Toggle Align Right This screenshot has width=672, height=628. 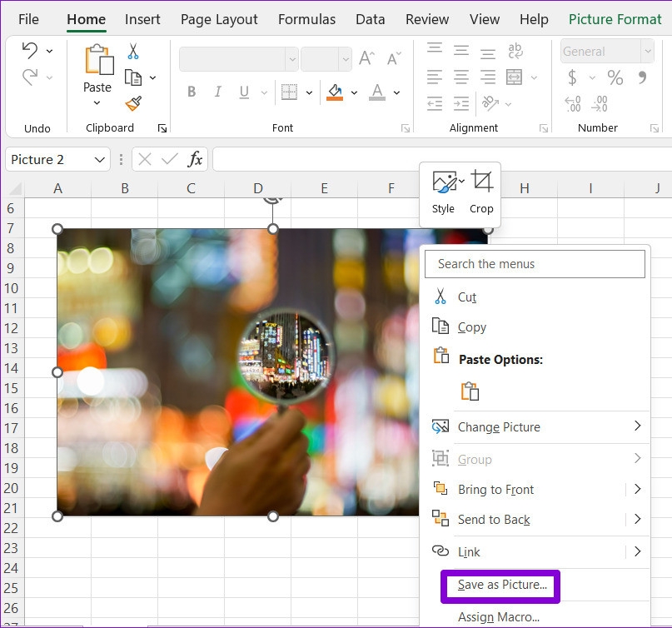(x=488, y=77)
